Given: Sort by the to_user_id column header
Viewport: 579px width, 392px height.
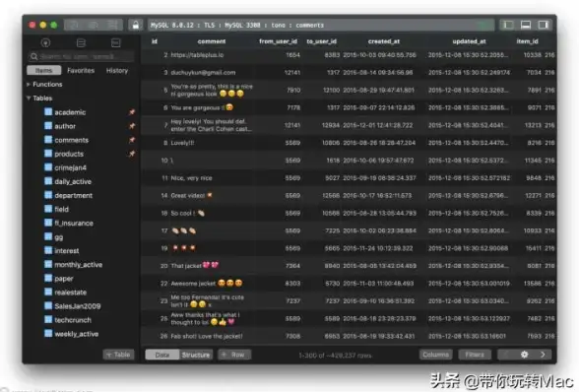Looking at the screenshot, I should pyautogui.click(x=321, y=41).
